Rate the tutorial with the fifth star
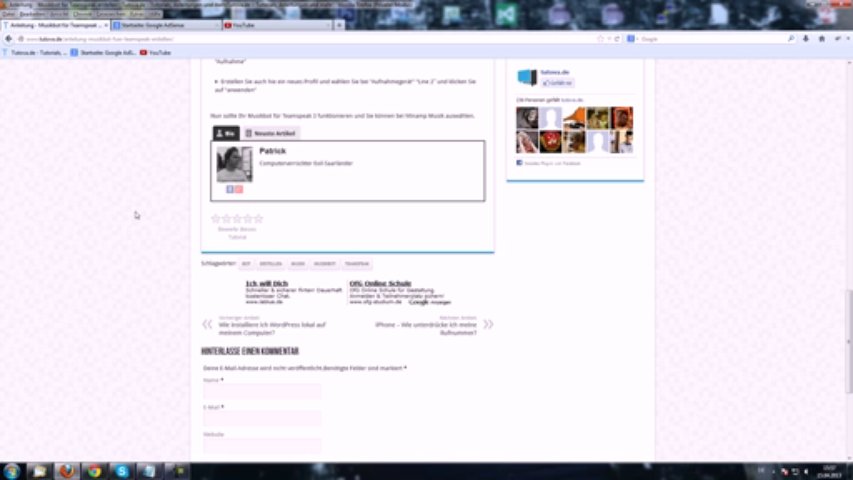The image size is (853, 480). 259,218
